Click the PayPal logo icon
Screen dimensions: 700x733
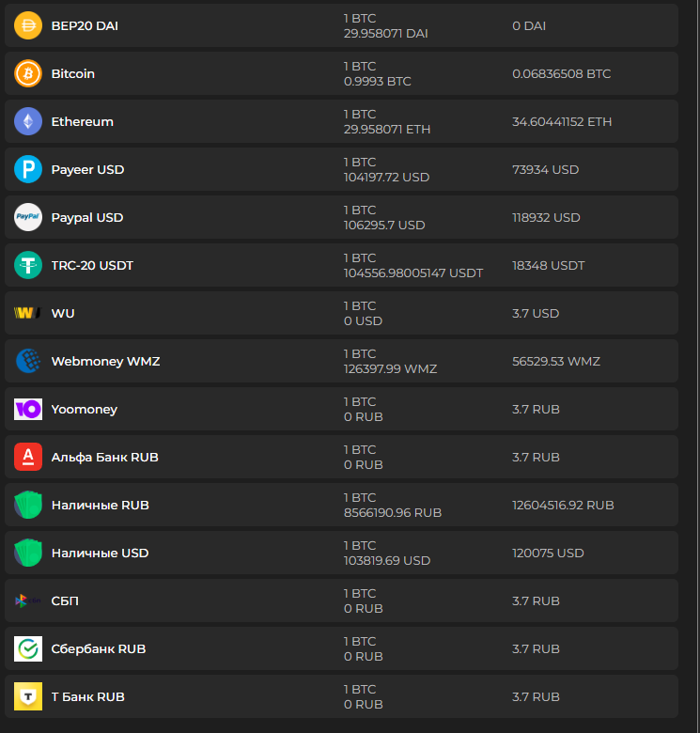pos(28,217)
